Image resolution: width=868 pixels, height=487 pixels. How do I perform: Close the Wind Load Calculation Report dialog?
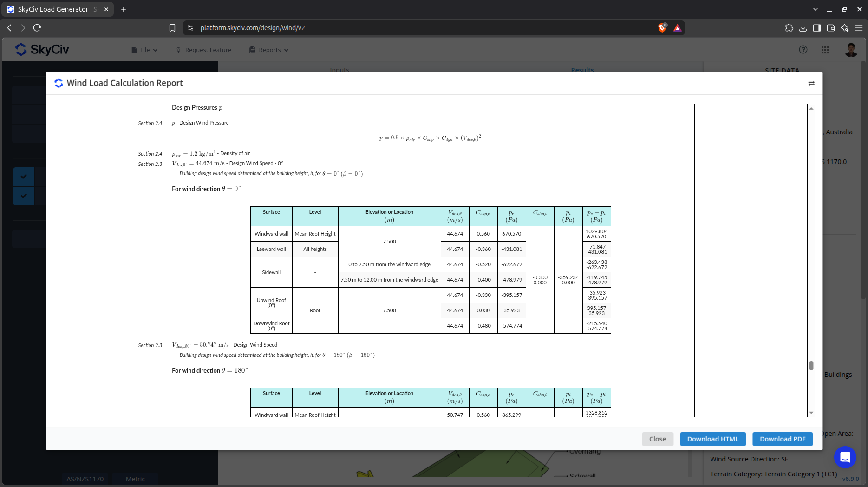point(658,439)
